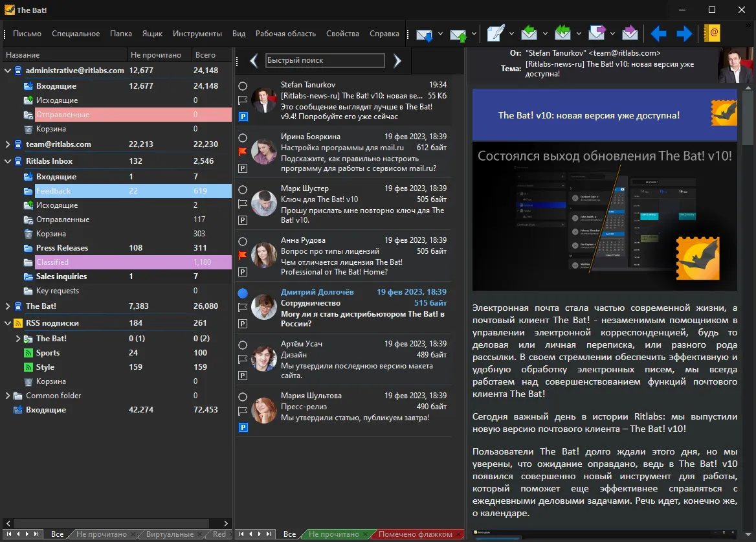756x542 pixels.
Task: Expand the Common folder node
Action: click(8, 396)
